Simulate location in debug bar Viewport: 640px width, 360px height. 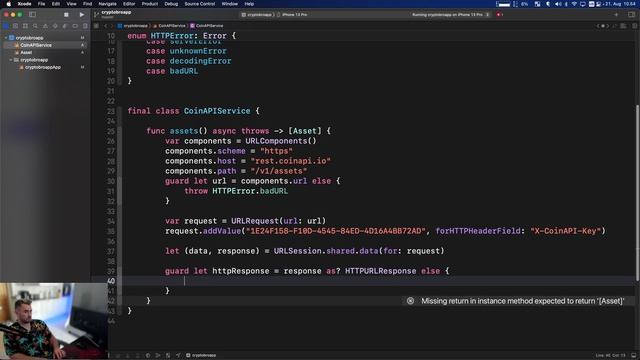point(178,356)
